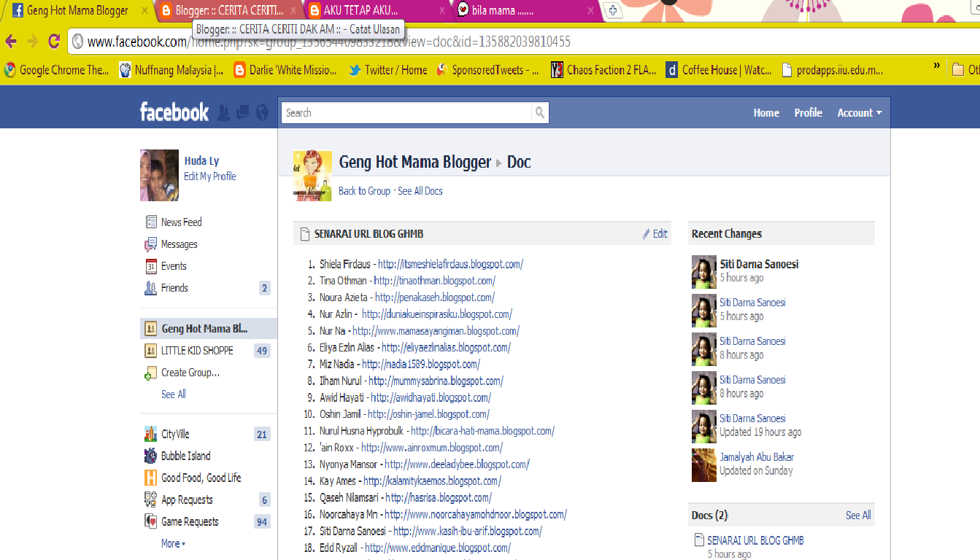Click Geng Hot Mama Blogger group picture
The height and width of the screenshot is (560, 980).
pyautogui.click(x=312, y=175)
